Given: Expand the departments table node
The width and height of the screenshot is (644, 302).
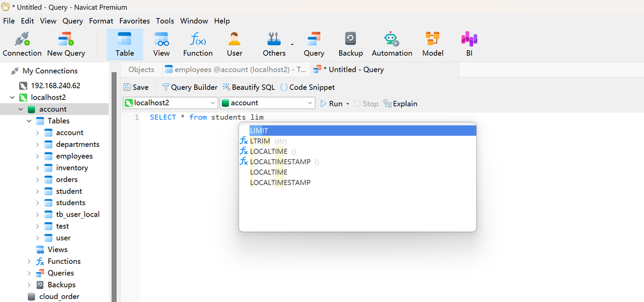Looking at the screenshot, I should pyautogui.click(x=38, y=144).
